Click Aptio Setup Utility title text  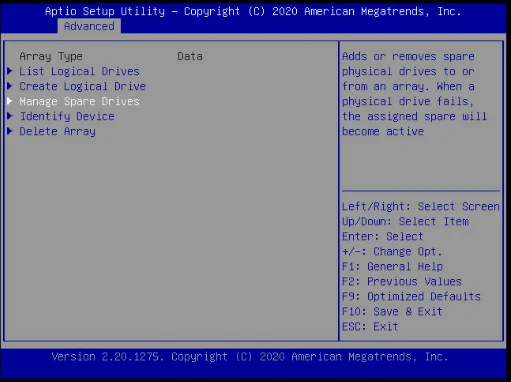[253, 11]
